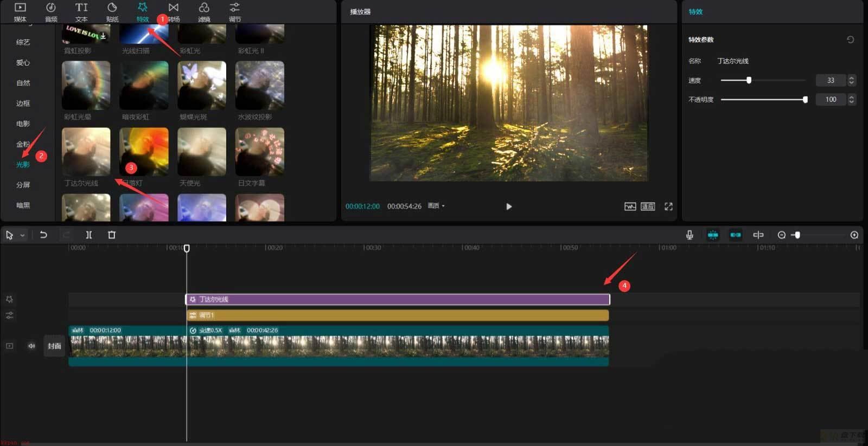Choose the 日文字幕 effect thumbnail
The image size is (868, 446).
tap(260, 152)
